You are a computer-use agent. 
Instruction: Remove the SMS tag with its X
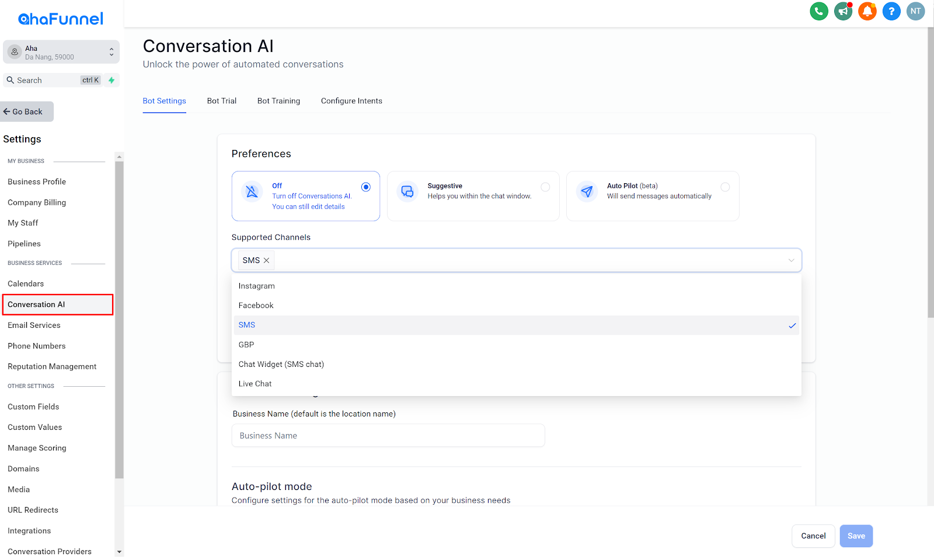pos(266,260)
